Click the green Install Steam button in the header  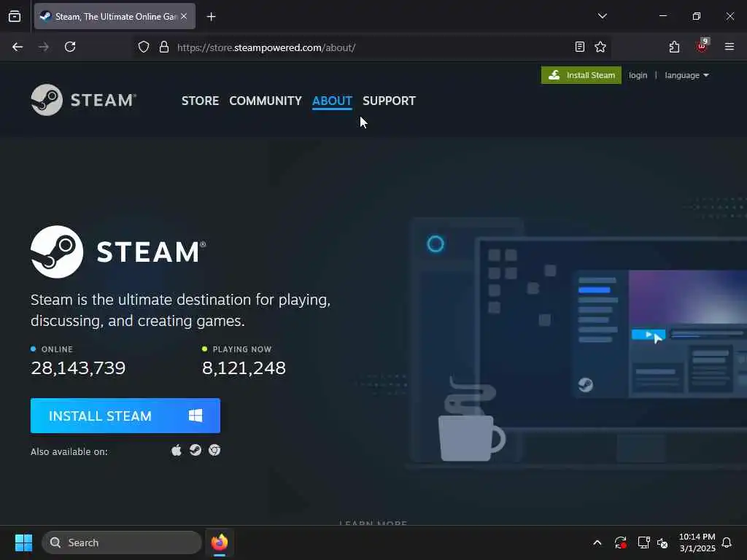(581, 75)
